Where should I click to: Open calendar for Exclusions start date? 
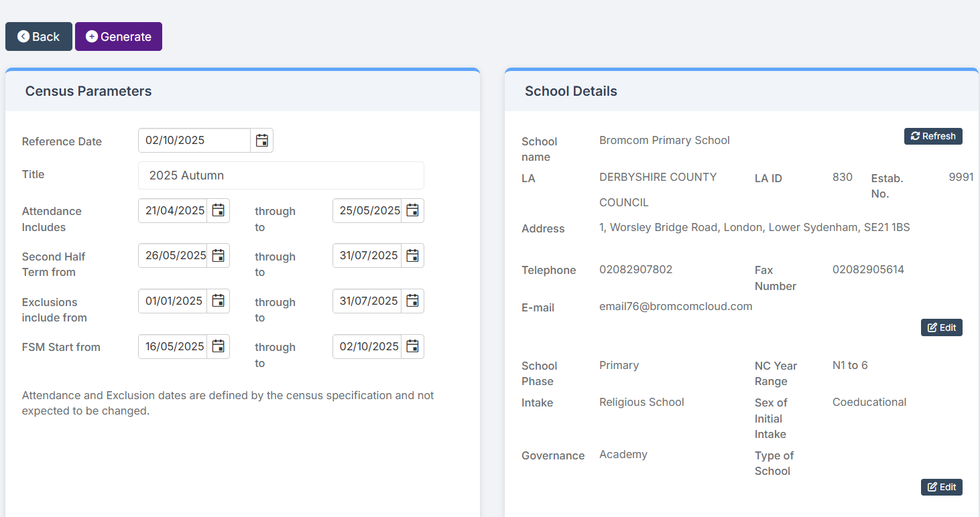[218, 301]
